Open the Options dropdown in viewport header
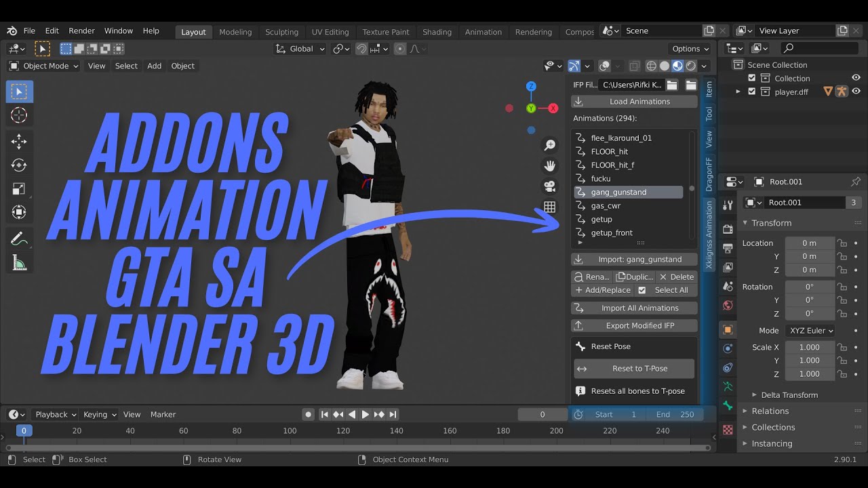The height and width of the screenshot is (488, 868). (x=690, y=49)
